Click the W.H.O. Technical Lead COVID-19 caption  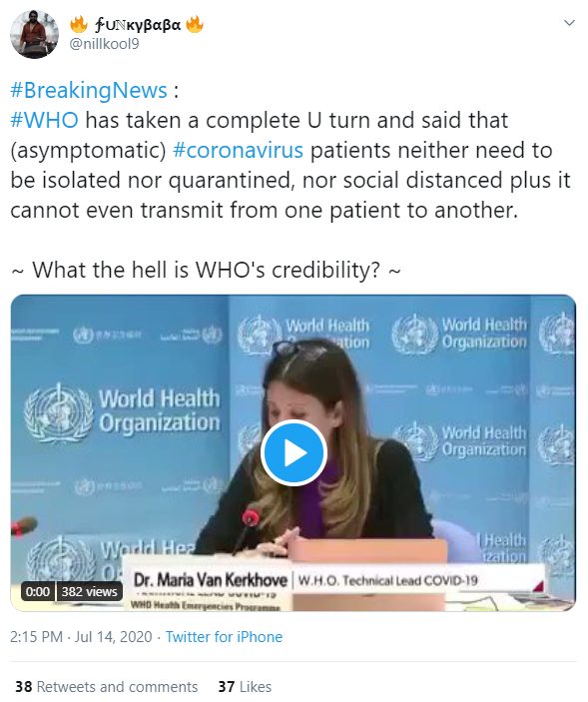coord(388,580)
